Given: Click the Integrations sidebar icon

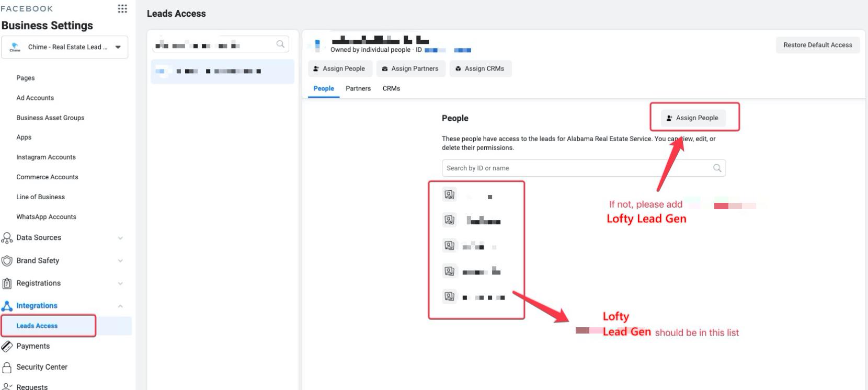Looking at the screenshot, I should (7, 306).
